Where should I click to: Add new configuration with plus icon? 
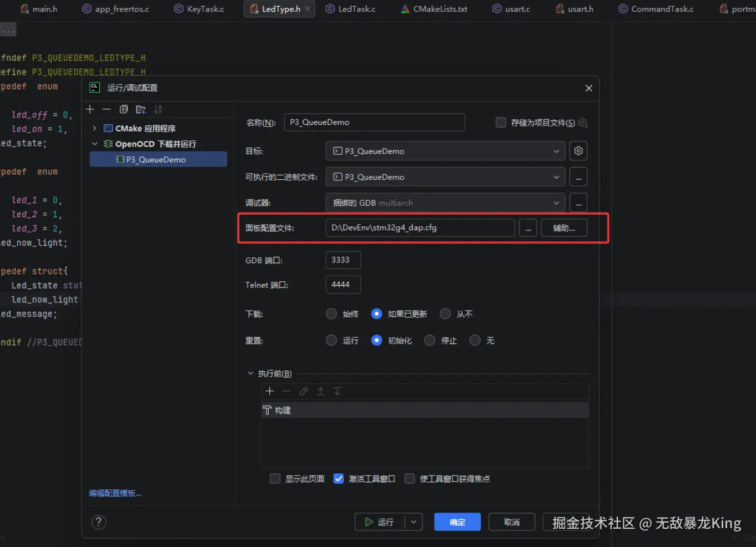click(90, 109)
